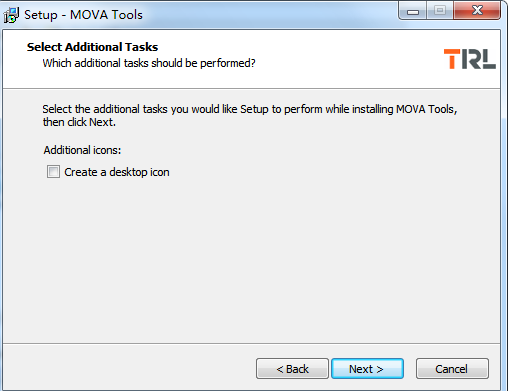This screenshot has width=508, height=391.
Task: Click 'Which additional tasks should be performed?' subtitle
Action: (x=149, y=63)
